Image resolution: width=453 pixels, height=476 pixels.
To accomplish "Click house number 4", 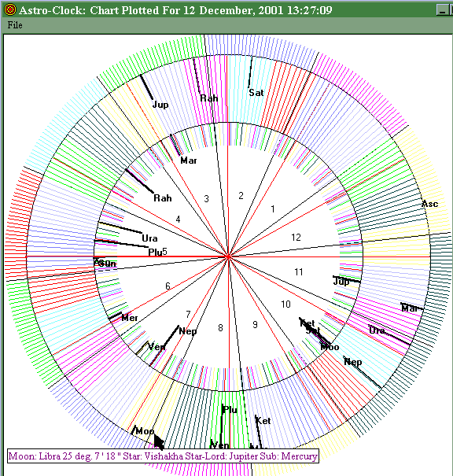I will click(x=178, y=220).
